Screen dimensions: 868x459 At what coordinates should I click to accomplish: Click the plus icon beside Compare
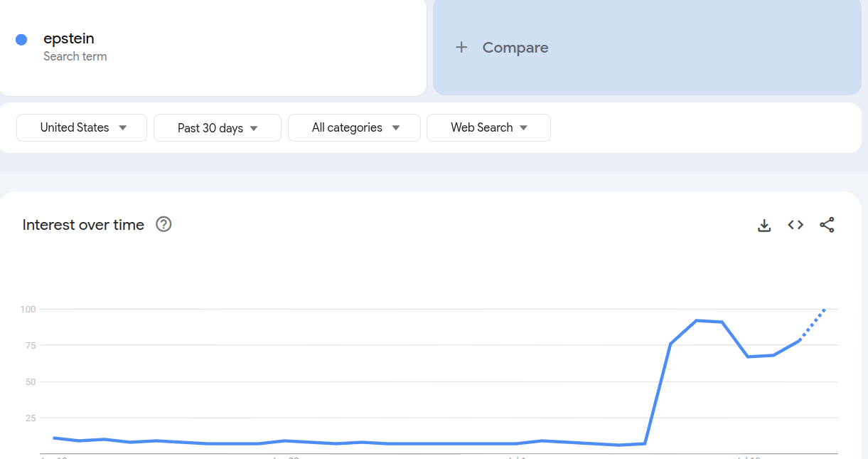coord(461,48)
